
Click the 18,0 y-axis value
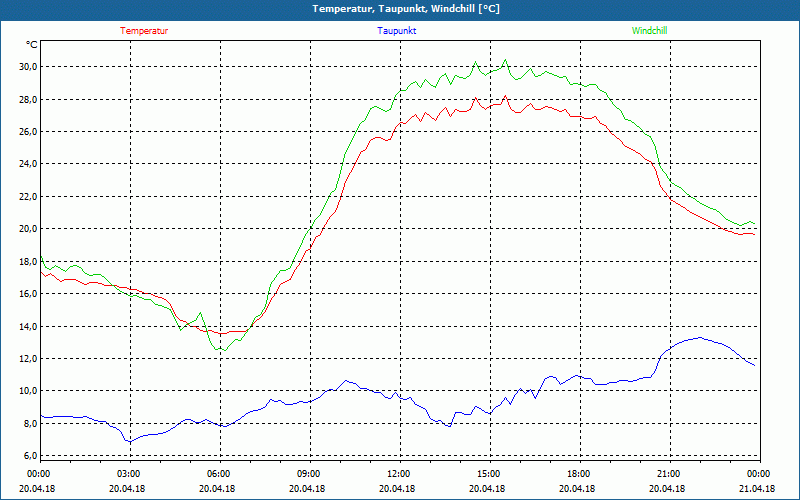pos(29,261)
